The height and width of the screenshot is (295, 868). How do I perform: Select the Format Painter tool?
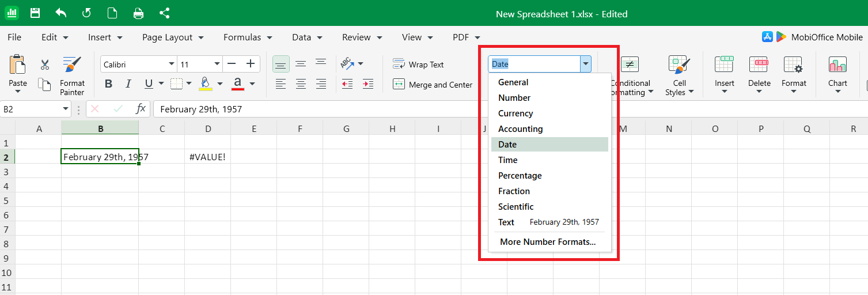coord(72,75)
